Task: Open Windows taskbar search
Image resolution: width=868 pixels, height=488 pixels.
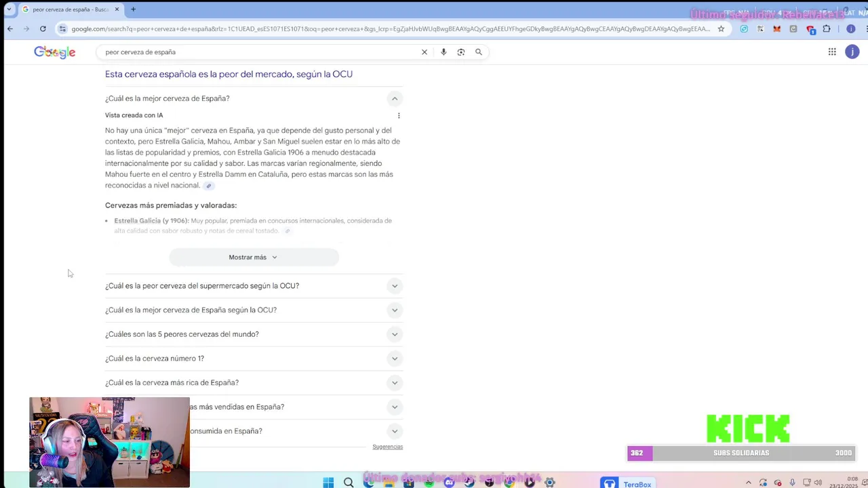Action: coord(349,483)
